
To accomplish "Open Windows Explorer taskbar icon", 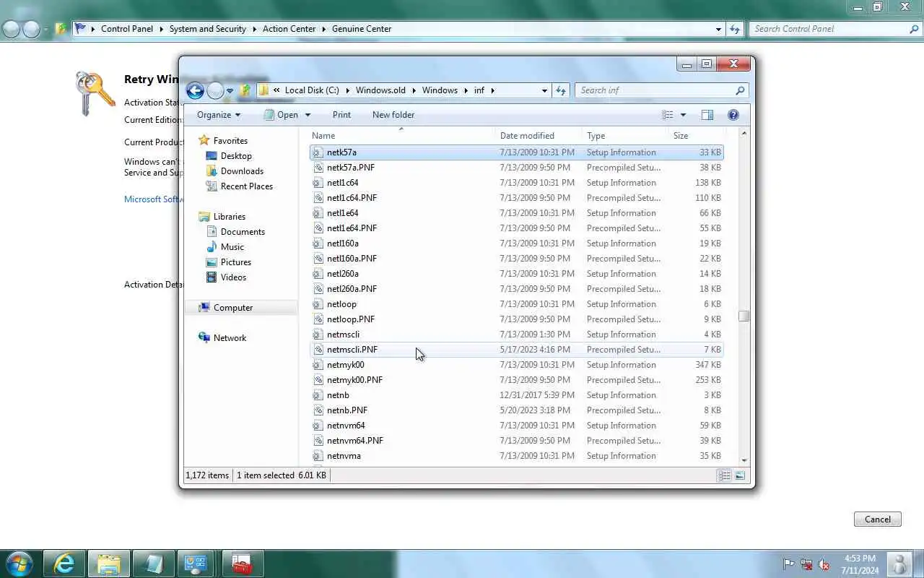I will click(109, 564).
